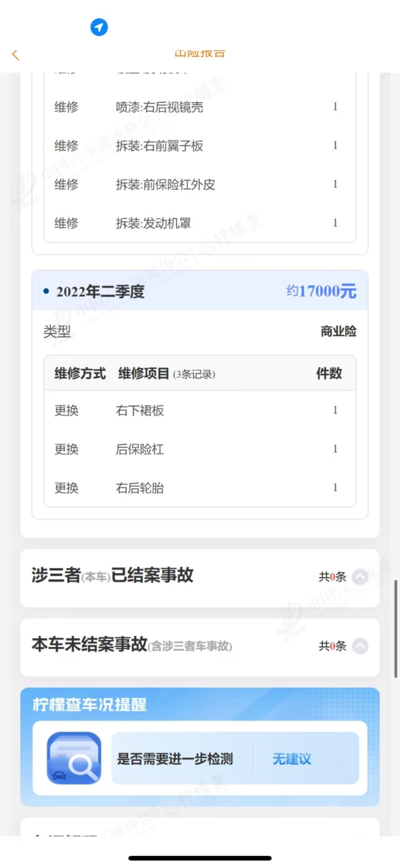Select the 拆装:前保险杠外皮 repair row
The height and width of the screenshot is (868, 400).
pos(200,184)
